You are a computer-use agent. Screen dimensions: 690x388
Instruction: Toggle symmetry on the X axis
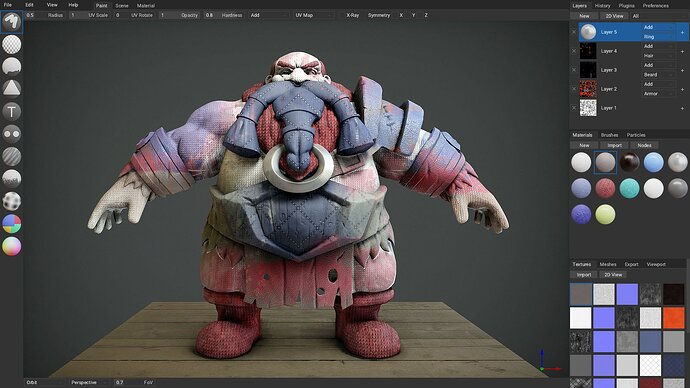[x=401, y=15]
